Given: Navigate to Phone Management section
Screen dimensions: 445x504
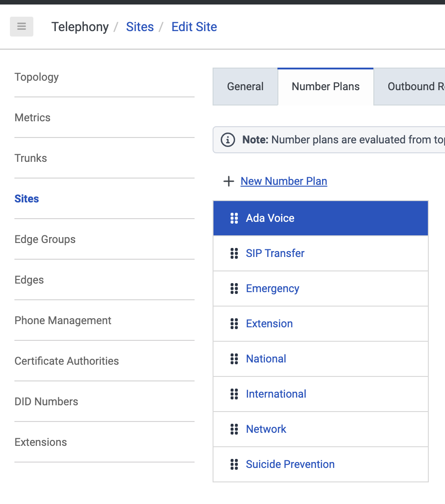Looking at the screenshot, I should [x=63, y=321].
